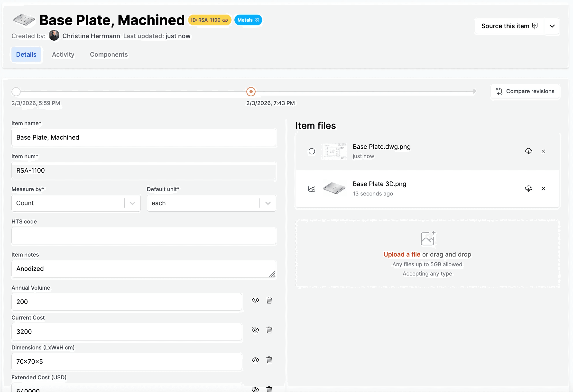Viewport: 573px width, 392px height.
Task: Switch to the Activity tab
Action: coord(63,54)
